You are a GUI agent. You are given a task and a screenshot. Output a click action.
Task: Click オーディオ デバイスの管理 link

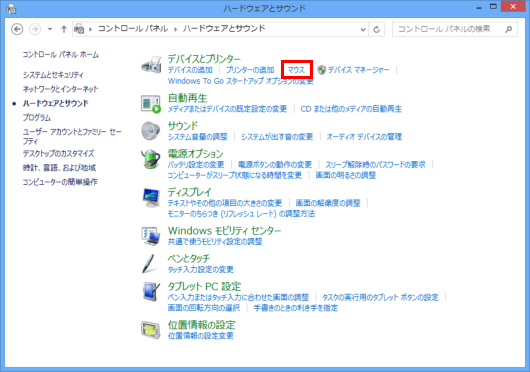click(364, 137)
